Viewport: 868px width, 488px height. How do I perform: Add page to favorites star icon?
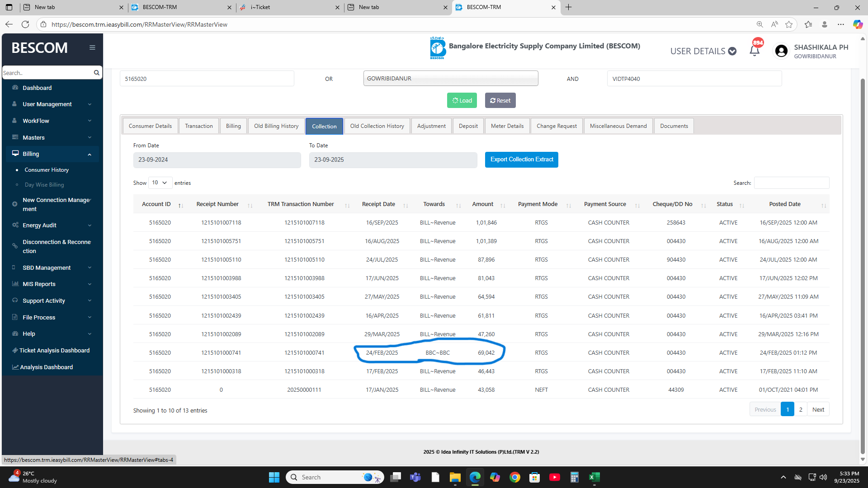789,24
